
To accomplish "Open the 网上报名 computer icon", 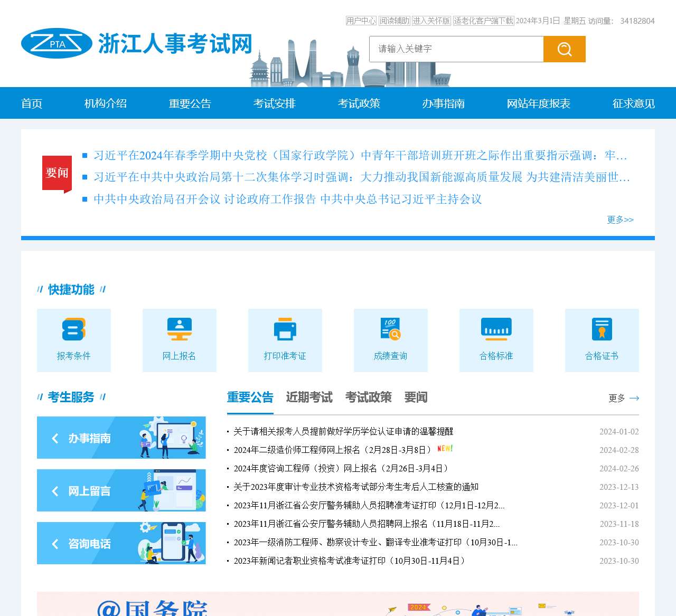I will [x=180, y=330].
